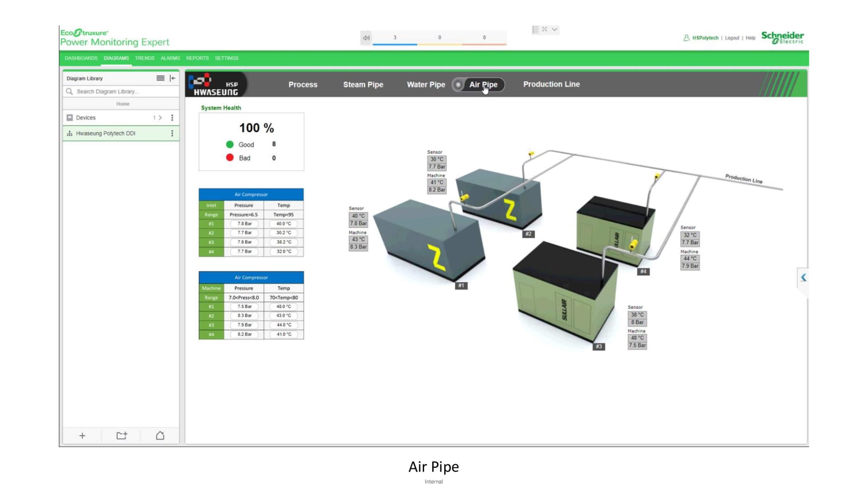The height and width of the screenshot is (488, 868).
Task: Click the alarm sound speaker icon
Action: tap(366, 38)
